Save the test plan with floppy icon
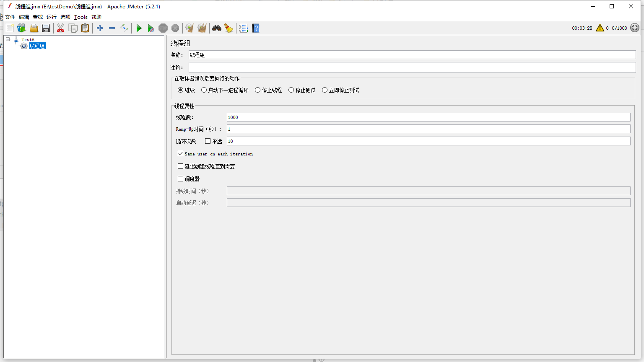 (46, 28)
